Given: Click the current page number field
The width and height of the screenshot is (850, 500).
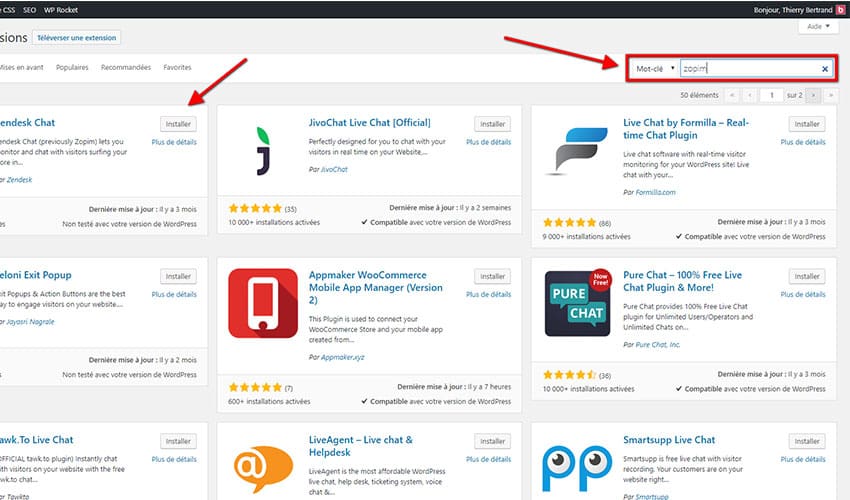Looking at the screenshot, I should click(x=771, y=95).
